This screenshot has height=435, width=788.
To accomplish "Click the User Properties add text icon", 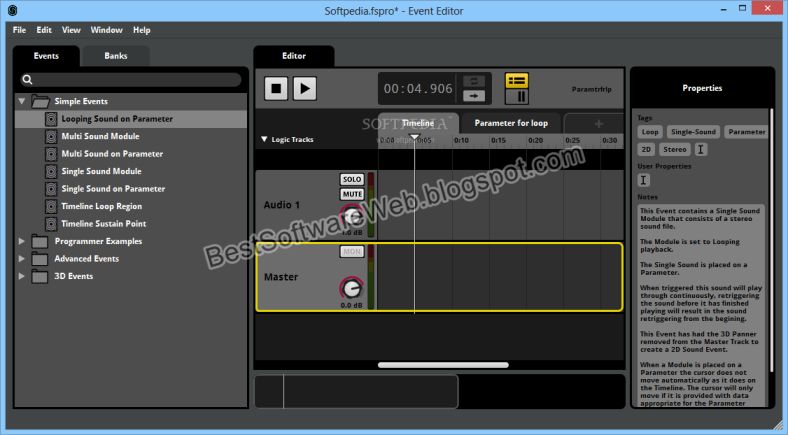I will (643, 180).
